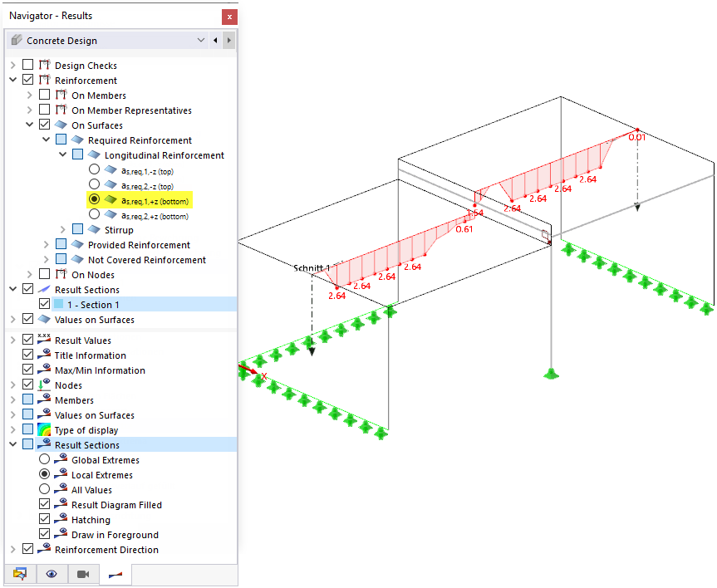Collapse the Longitudinal Reinforcement node
This screenshot has height=588, width=717.
coord(63,154)
